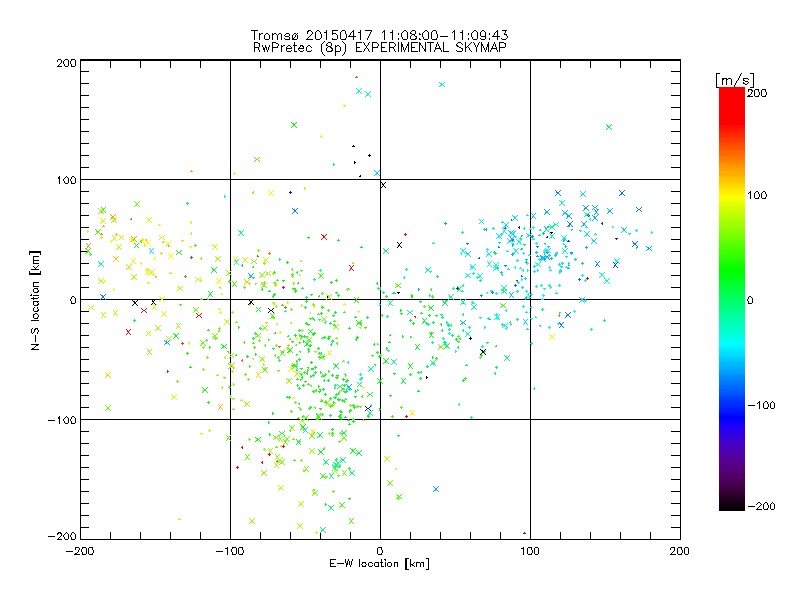The width and height of the screenshot is (800, 600).
Task: Click the 'E-W location [km]' axis label
Action: click(x=379, y=563)
